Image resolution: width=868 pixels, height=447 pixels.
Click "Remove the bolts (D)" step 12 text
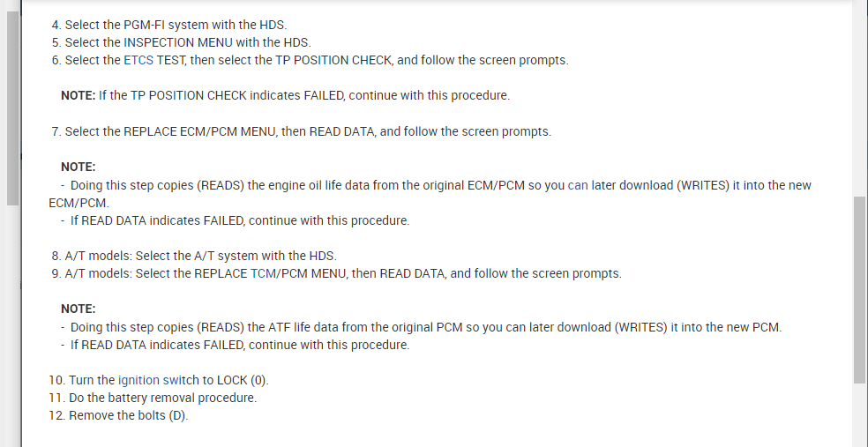point(128,415)
